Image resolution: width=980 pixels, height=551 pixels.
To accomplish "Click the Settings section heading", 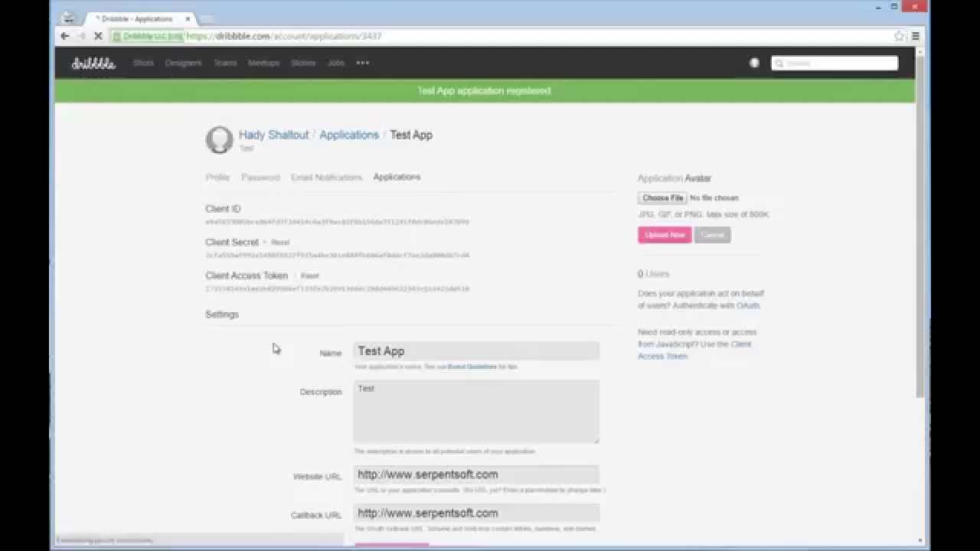I will (x=222, y=315).
